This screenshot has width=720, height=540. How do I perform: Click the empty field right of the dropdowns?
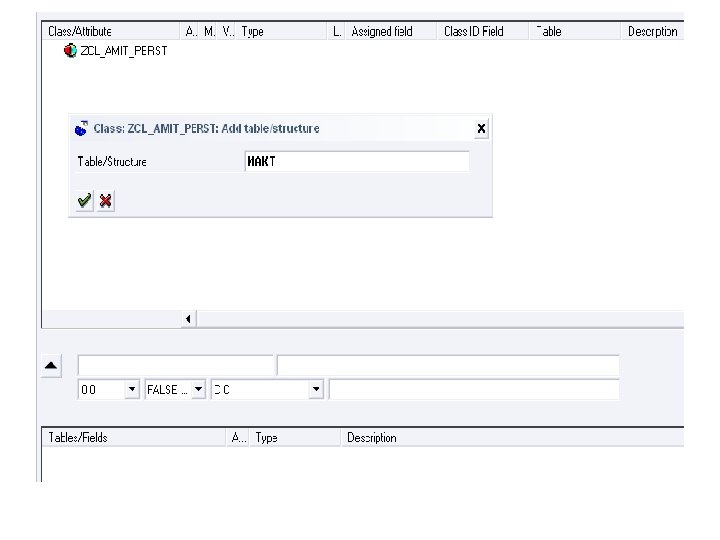click(474, 389)
